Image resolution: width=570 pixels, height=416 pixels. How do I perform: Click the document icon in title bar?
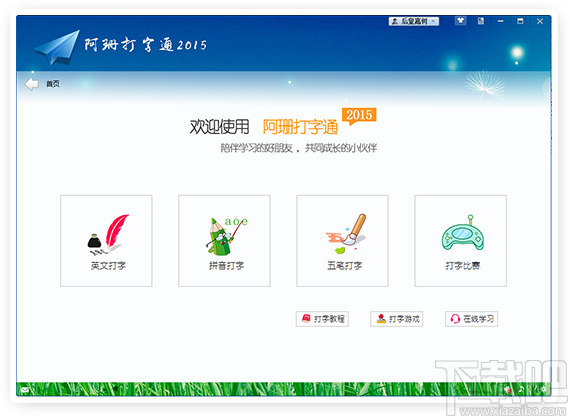pyautogui.click(x=481, y=21)
